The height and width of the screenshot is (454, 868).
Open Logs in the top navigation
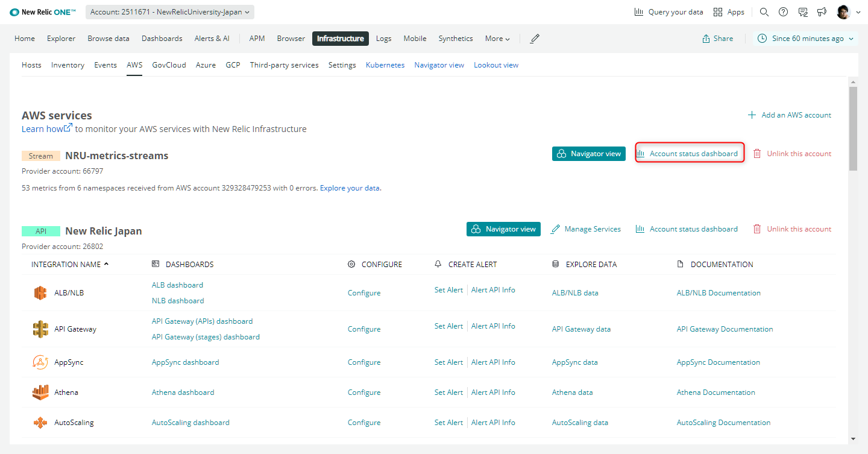pos(384,39)
